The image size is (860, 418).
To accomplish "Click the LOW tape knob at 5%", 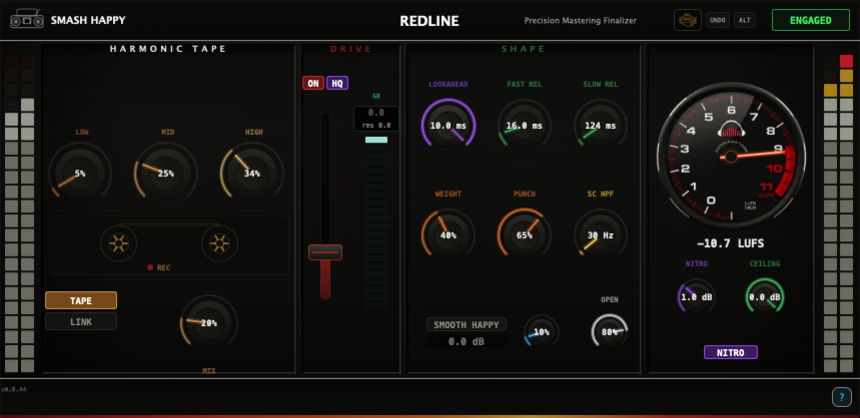I will 80,173.
